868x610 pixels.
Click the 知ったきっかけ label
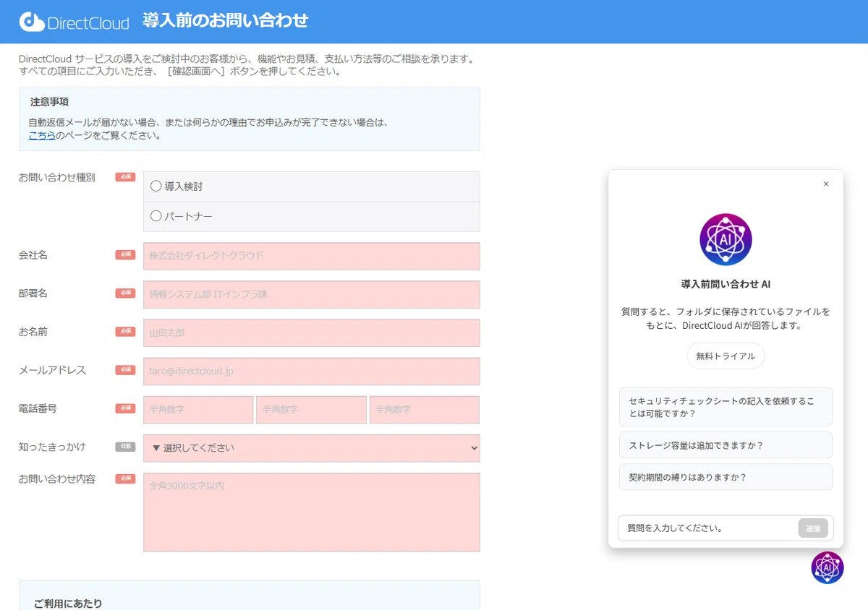[52, 447]
